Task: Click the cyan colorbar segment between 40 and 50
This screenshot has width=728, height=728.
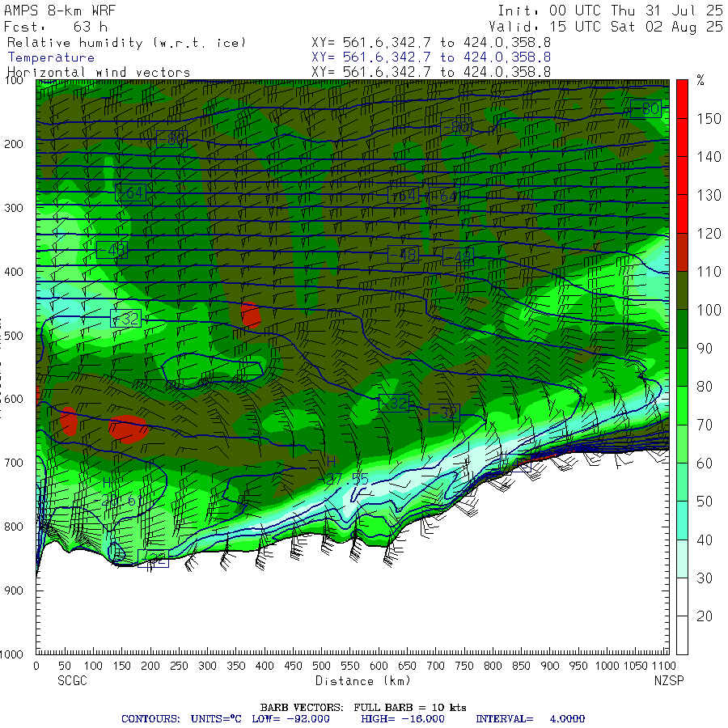Action: 682,520
